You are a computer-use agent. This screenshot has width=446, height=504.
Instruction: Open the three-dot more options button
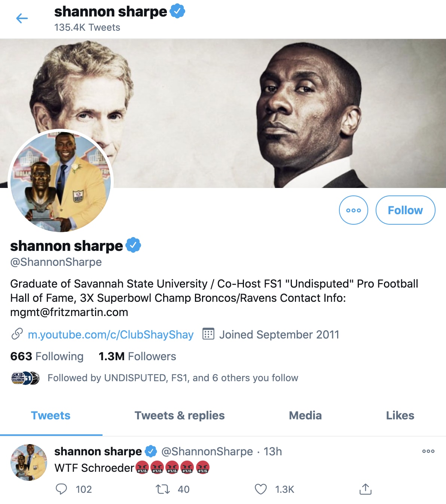(354, 210)
